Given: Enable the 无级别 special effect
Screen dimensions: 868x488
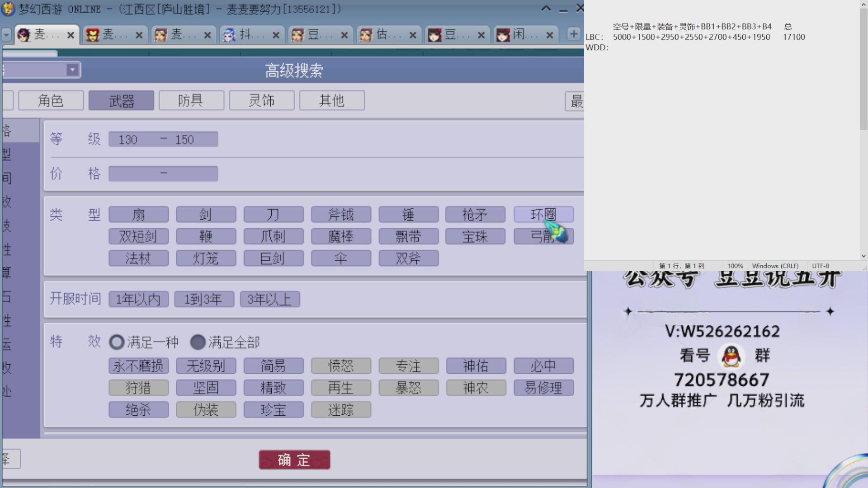Looking at the screenshot, I should [206, 366].
